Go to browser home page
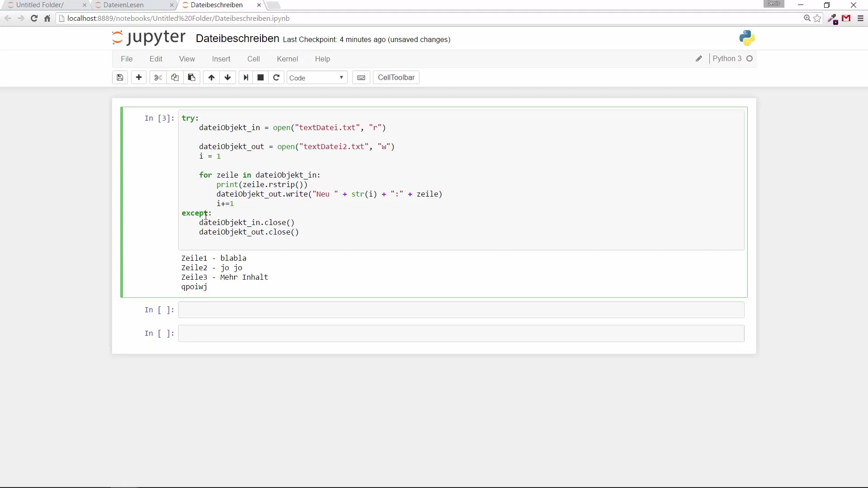Image resolution: width=868 pixels, height=488 pixels. (x=47, y=19)
